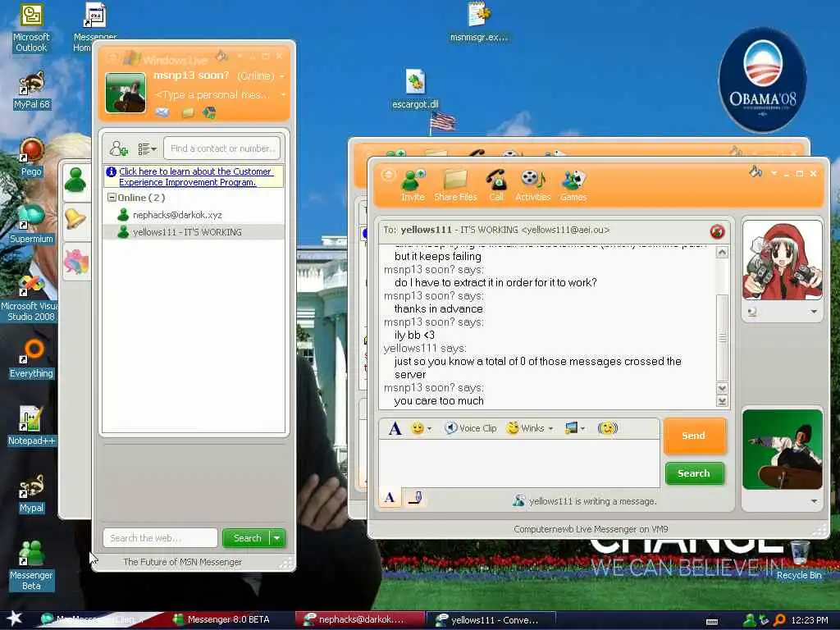The width and height of the screenshot is (840, 630).
Task: Click the Find a contact or number field
Action: pos(221,148)
